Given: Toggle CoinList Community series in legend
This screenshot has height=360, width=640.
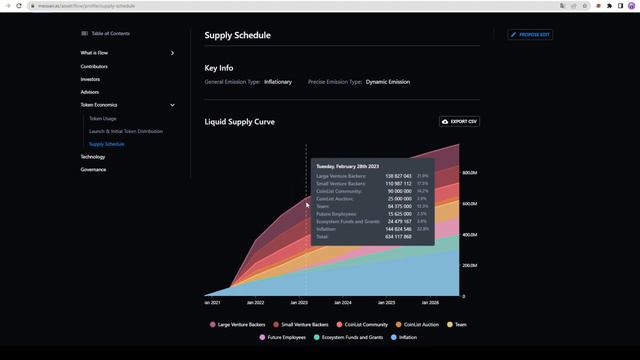Looking at the screenshot, I should tap(362, 324).
